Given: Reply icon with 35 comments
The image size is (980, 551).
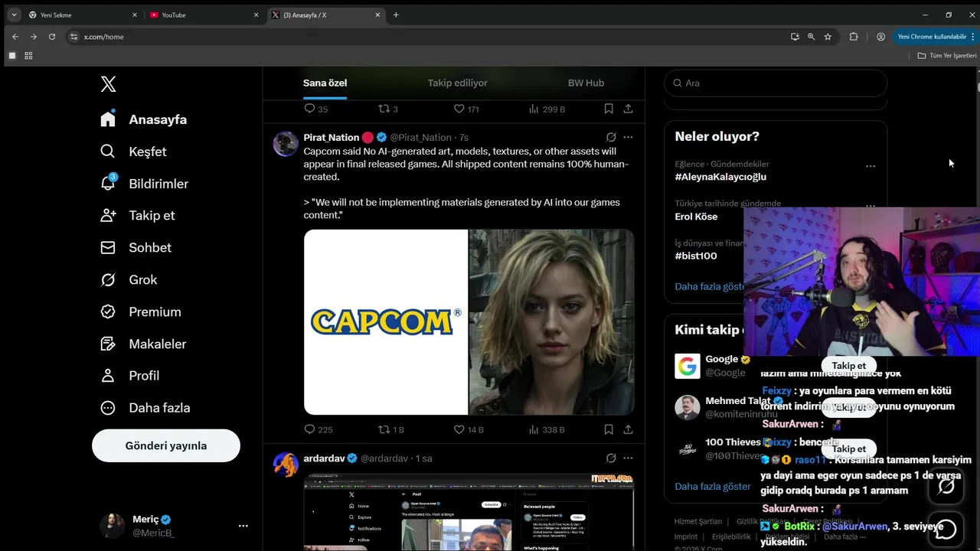Looking at the screenshot, I should (310, 109).
